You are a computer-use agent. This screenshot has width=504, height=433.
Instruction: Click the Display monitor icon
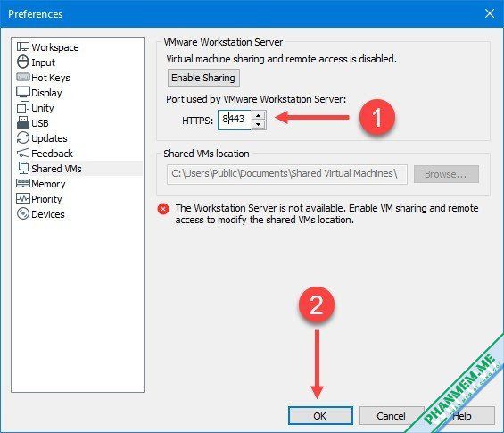tap(23, 92)
